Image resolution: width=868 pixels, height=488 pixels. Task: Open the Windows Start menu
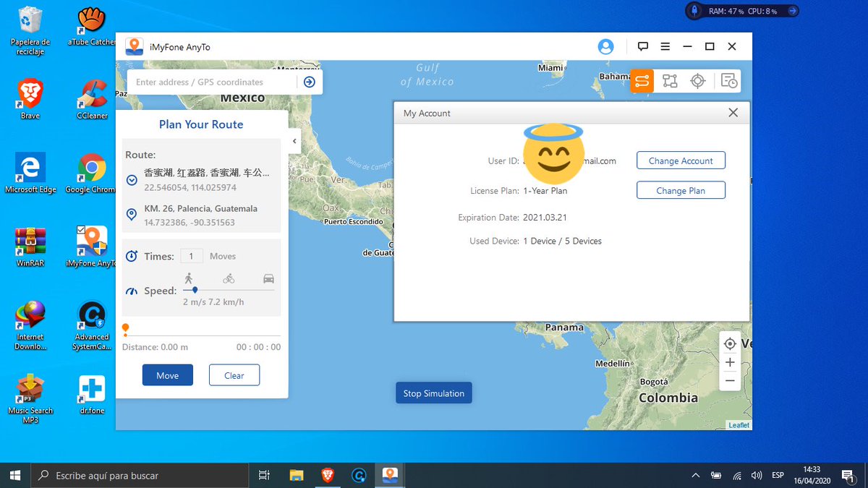[x=15, y=475]
